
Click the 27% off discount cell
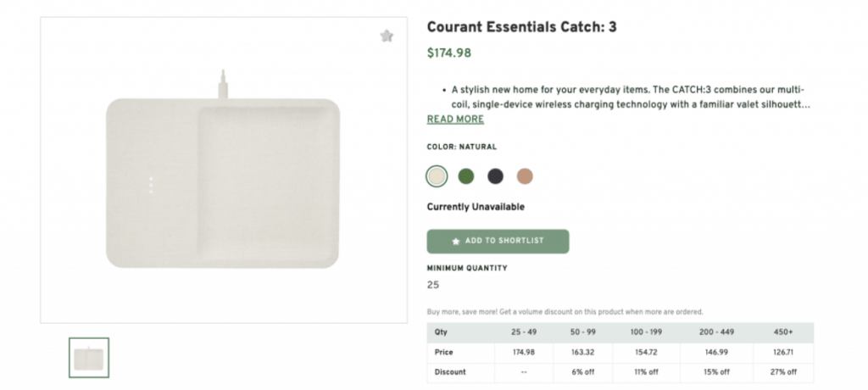pos(783,371)
